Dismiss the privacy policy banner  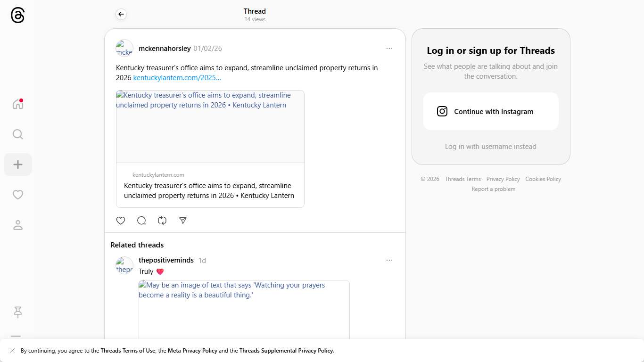coord(12,351)
